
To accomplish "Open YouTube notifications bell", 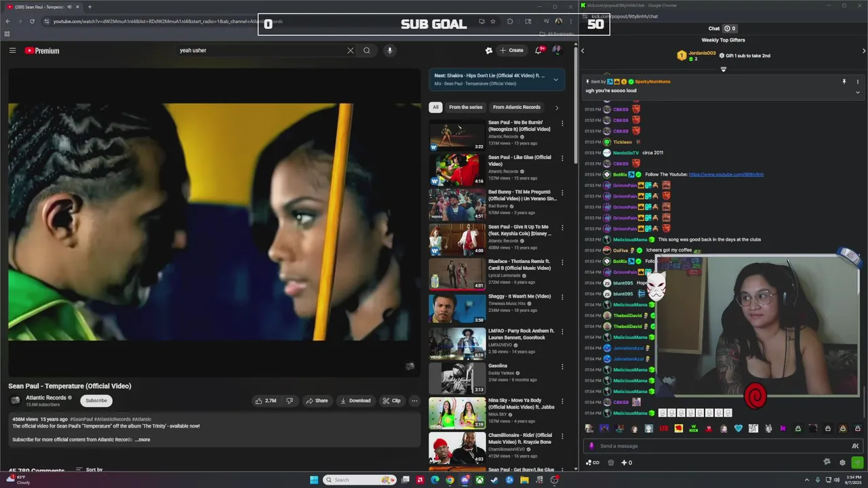I will pos(538,50).
